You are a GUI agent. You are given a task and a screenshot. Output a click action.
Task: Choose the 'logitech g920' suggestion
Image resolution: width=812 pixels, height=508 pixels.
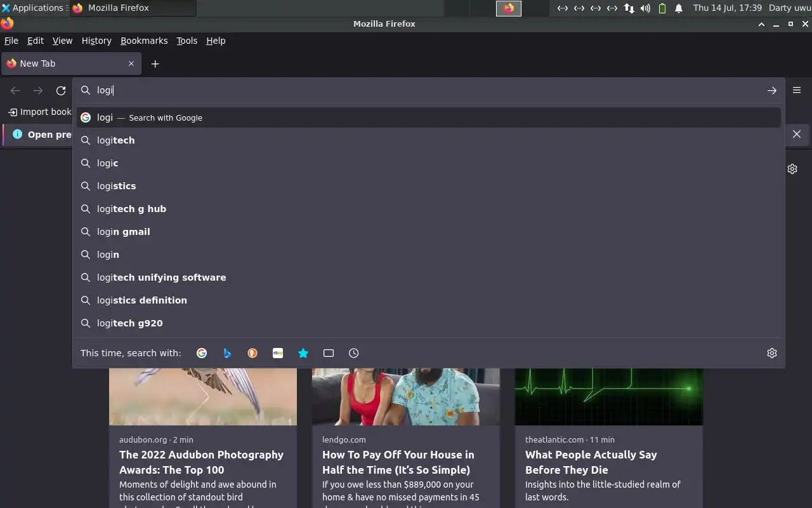tap(429, 323)
